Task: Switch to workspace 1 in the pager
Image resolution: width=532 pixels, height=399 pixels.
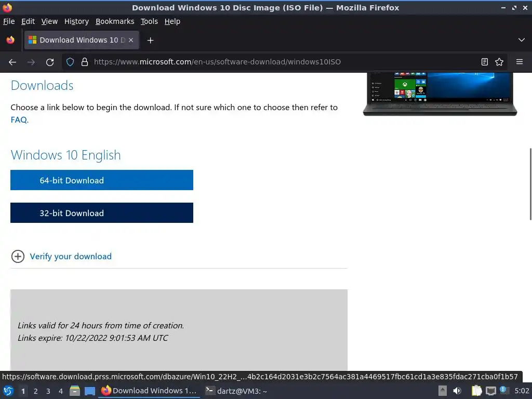Action: 23,391
